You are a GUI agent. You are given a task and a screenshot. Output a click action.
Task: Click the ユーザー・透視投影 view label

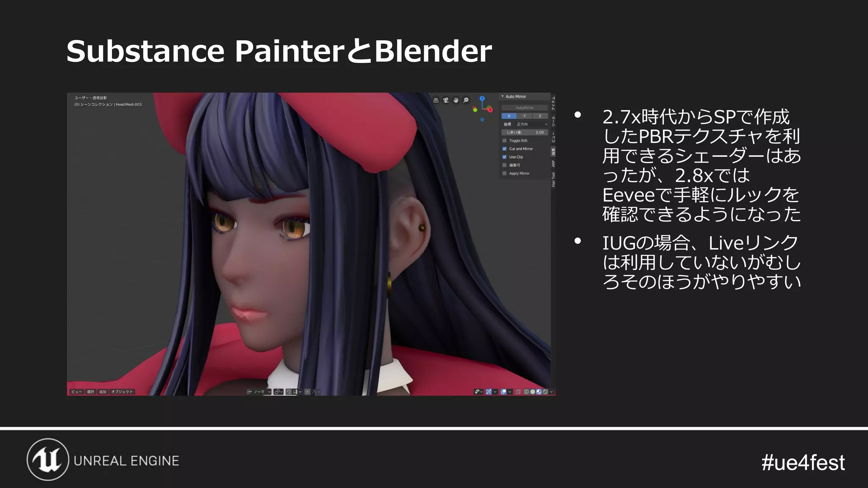tap(91, 98)
